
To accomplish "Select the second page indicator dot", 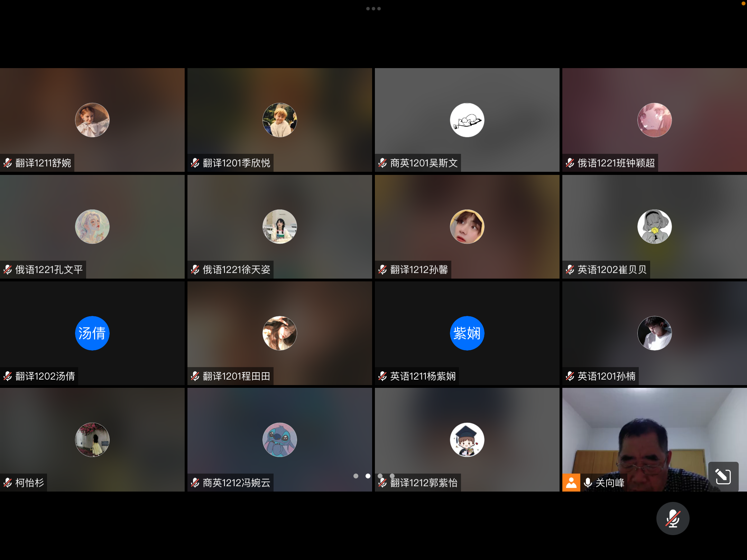I will (368, 476).
